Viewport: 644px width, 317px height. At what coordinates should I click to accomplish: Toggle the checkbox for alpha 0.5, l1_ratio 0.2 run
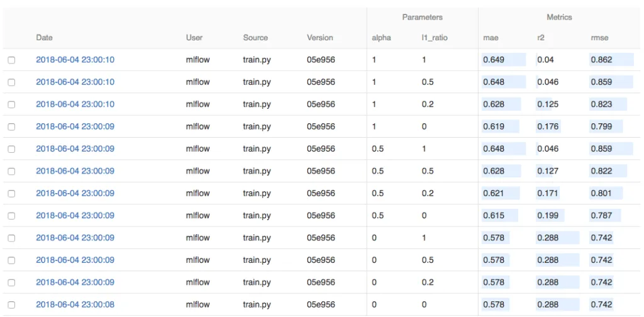tap(11, 194)
